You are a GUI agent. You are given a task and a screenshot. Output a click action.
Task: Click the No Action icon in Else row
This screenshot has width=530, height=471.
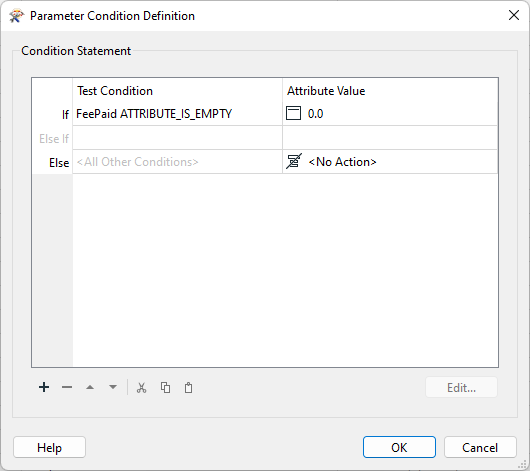point(294,162)
